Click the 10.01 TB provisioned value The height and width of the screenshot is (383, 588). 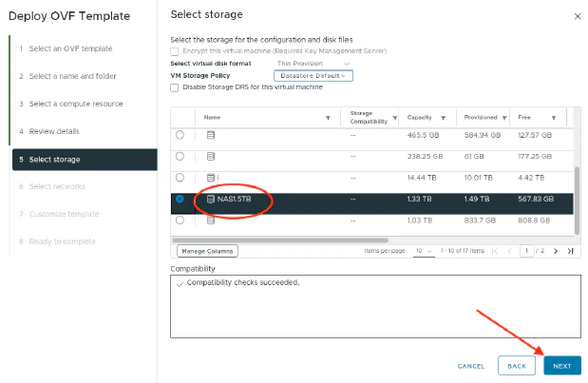(478, 178)
